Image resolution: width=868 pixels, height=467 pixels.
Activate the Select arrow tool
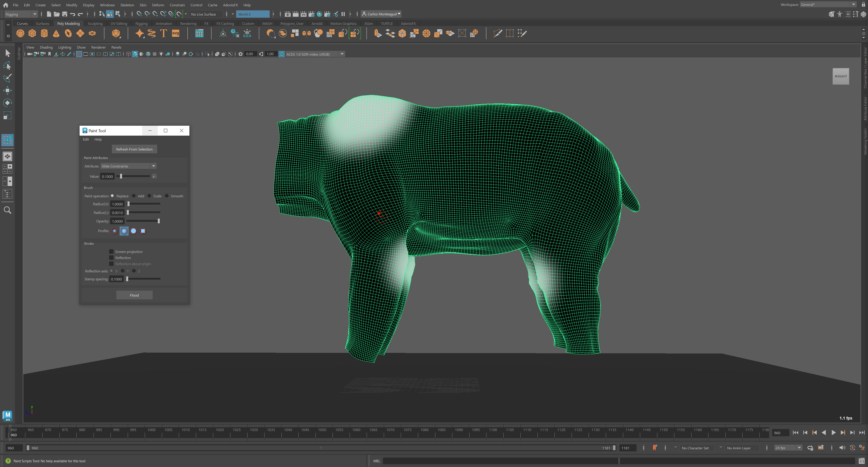click(x=7, y=53)
